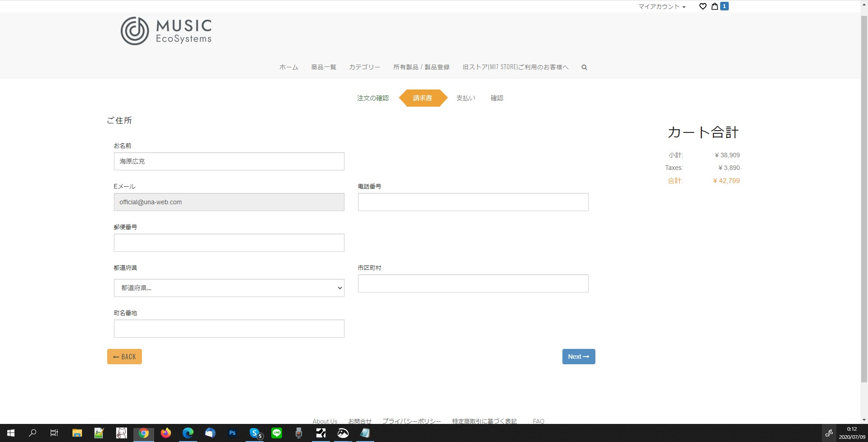Click the page vertical scrollbar
The image size is (868, 442).
pos(864,199)
